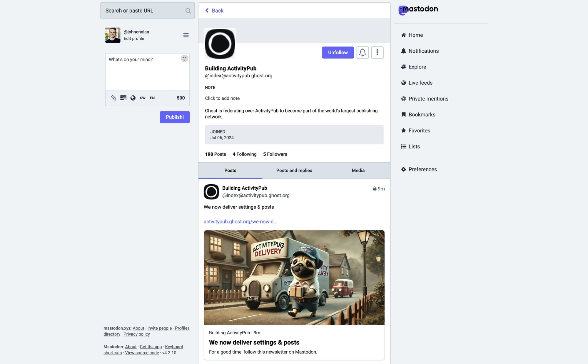
Task: Click the search magnifier icon
Action: pyautogui.click(x=188, y=11)
